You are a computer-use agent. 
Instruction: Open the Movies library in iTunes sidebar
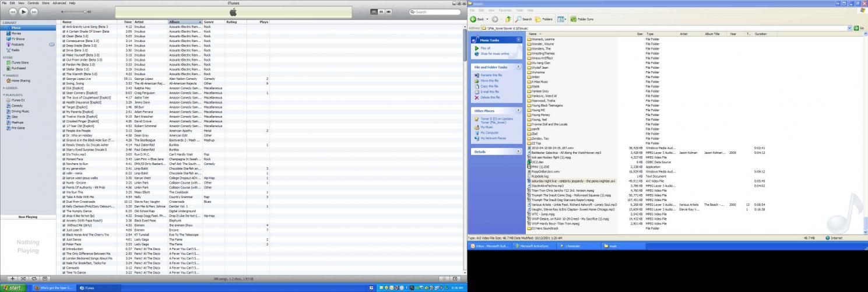coord(16,33)
